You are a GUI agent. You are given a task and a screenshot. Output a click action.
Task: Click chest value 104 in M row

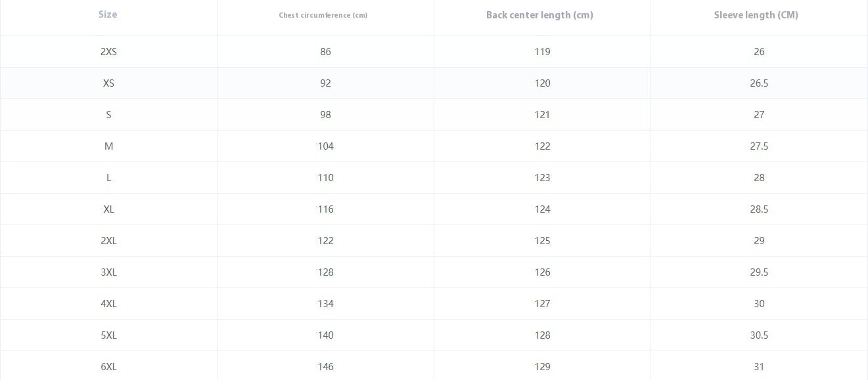pos(325,146)
